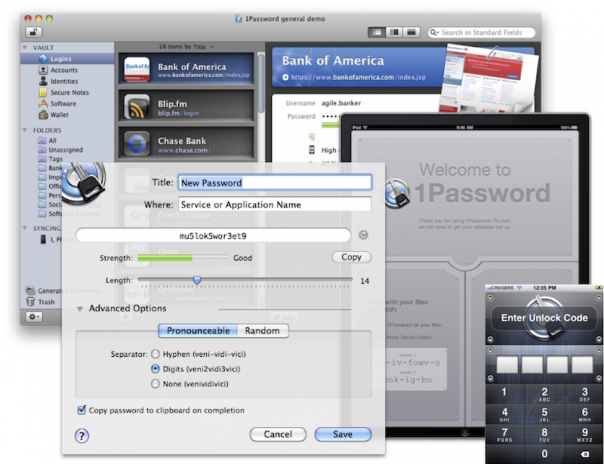Click the Cancel button
This screenshot has height=464, width=604.
(278, 434)
